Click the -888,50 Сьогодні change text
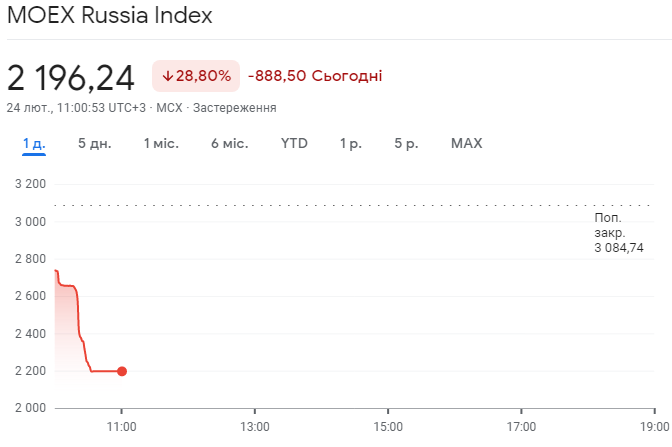Screen dimensions: 672x447 315,76
